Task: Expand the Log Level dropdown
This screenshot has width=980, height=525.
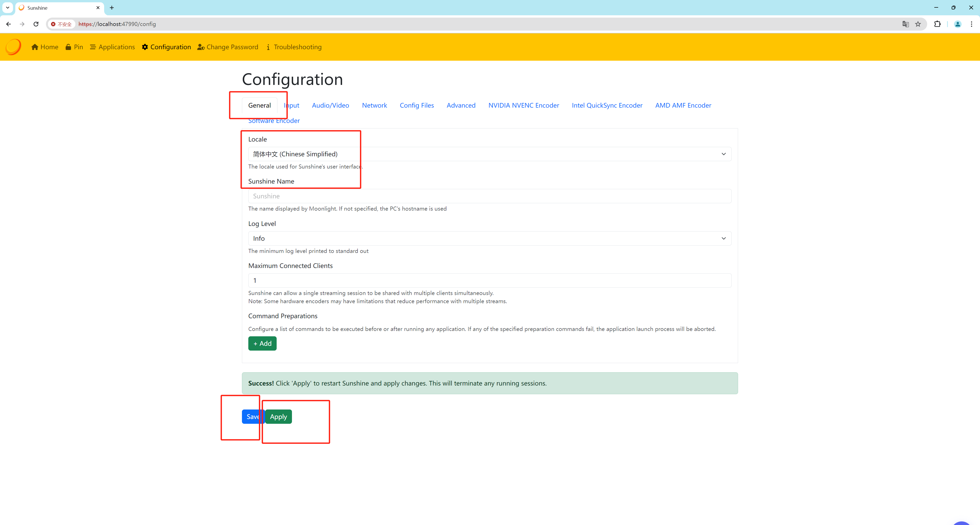Action: pyautogui.click(x=490, y=238)
